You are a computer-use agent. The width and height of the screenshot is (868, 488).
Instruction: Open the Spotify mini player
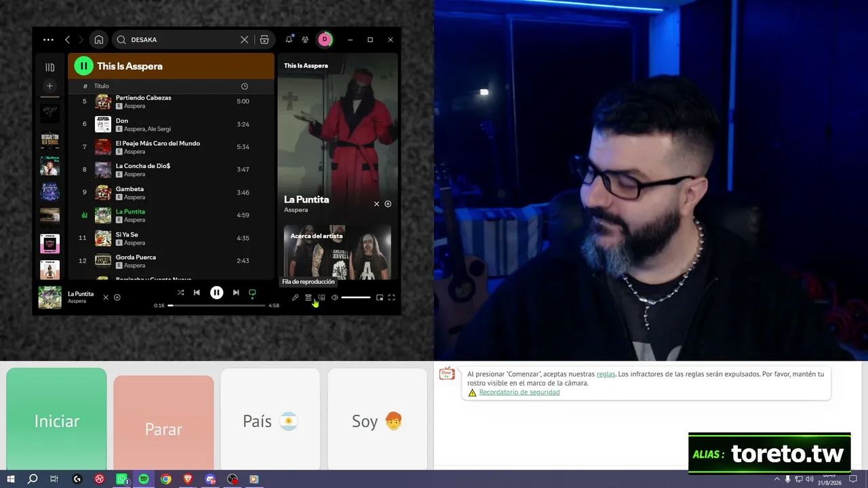click(x=380, y=298)
